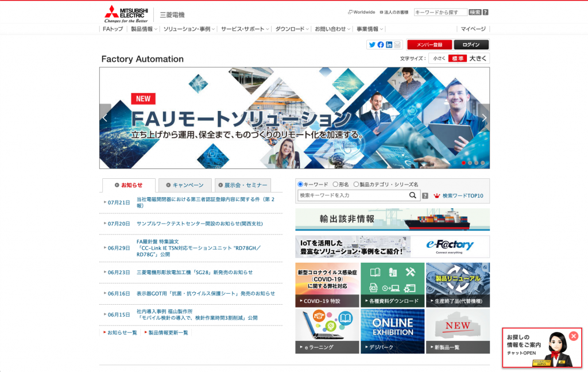
Task: Open 06月29日 FA羅針盤 特集論文 link
Action: click(x=198, y=248)
